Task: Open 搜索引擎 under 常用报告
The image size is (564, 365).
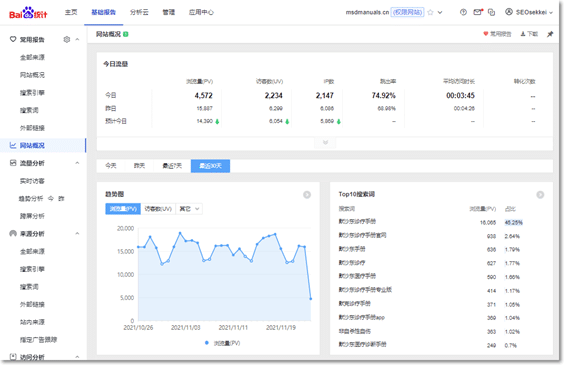Action: coord(32,93)
